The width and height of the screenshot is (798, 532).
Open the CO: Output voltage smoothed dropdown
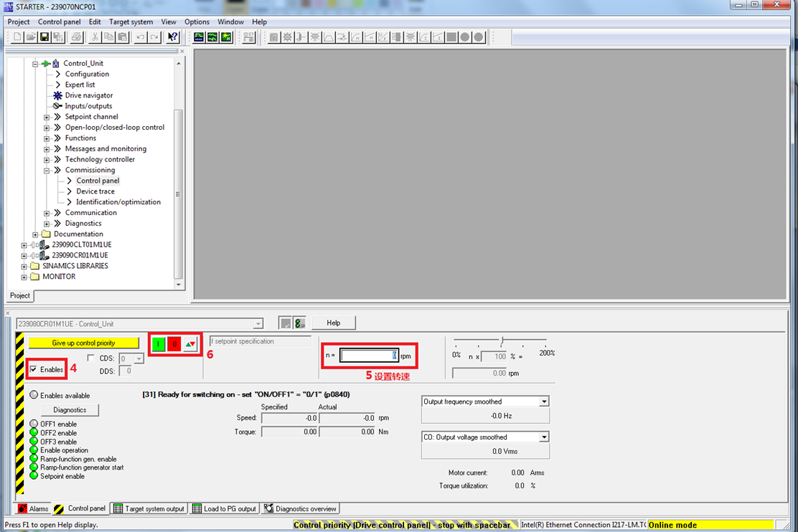click(x=544, y=437)
